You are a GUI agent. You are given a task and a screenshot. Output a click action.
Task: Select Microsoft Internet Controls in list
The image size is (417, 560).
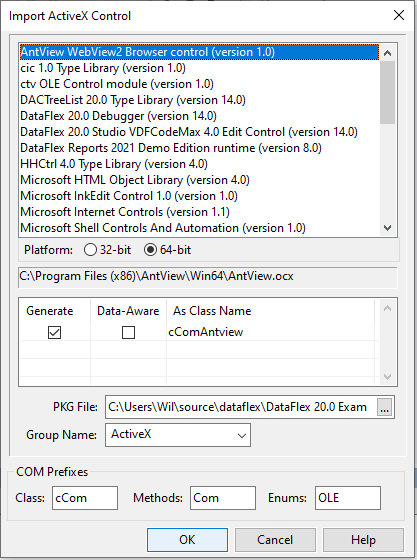pyautogui.click(x=125, y=212)
